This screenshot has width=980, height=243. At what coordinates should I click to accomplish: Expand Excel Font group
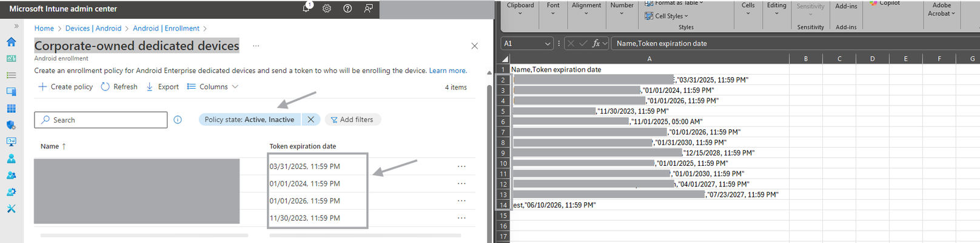[x=553, y=9]
